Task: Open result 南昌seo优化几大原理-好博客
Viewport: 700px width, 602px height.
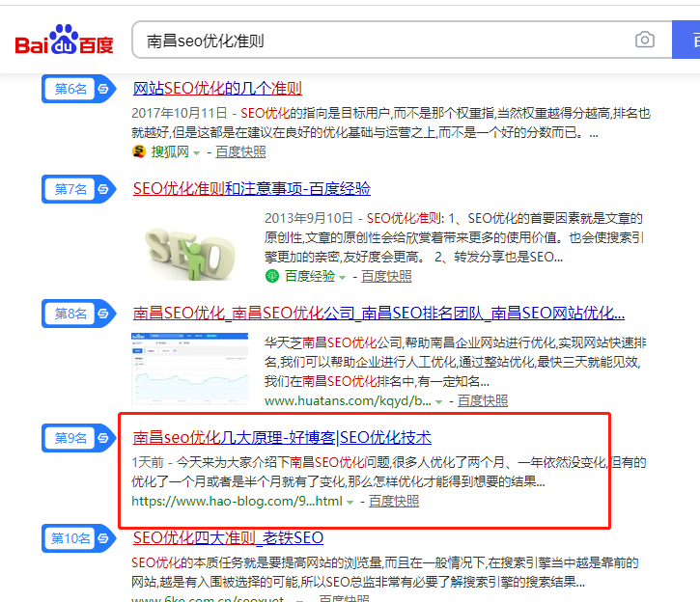Action: click(x=282, y=437)
